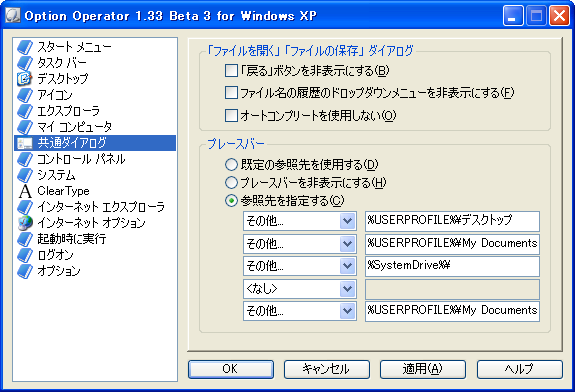The width and height of the screenshot is (575, 392).
Task: Select ログオン category text
Action: pos(55,255)
